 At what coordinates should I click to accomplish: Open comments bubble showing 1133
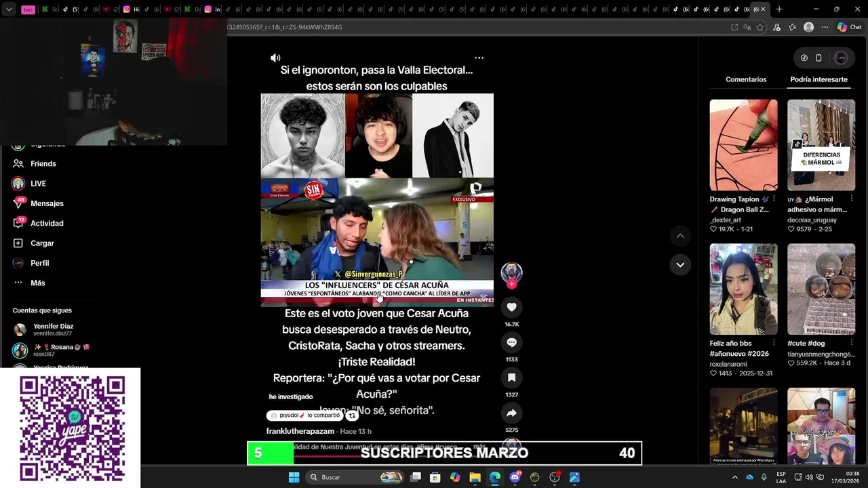pyautogui.click(x=511, y=342)
